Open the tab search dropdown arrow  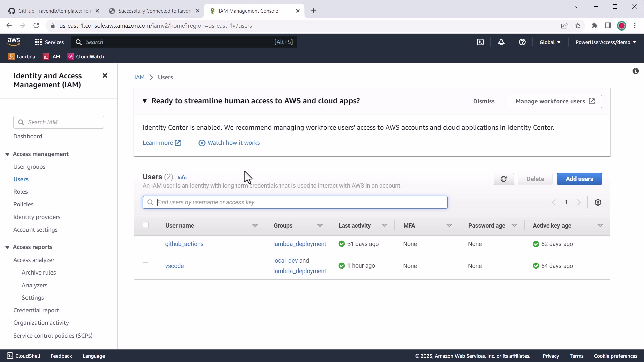coord(577,7)
